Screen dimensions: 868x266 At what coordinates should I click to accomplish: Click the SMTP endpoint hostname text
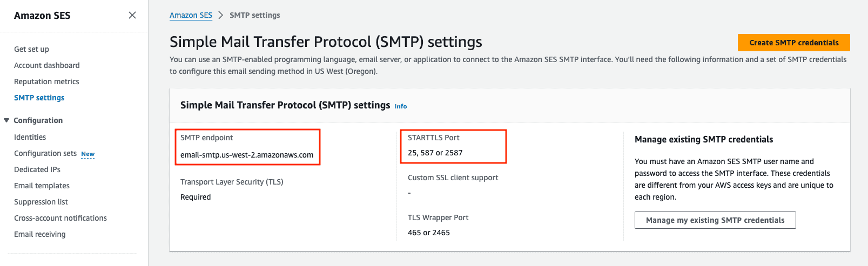247,155
